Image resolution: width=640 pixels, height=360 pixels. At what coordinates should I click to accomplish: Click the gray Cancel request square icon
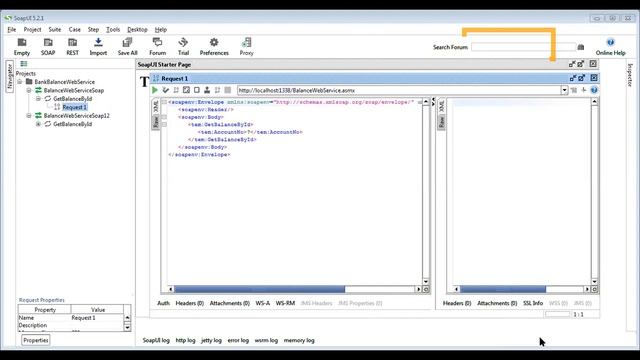pyautogui.click(x=228, y=90)
